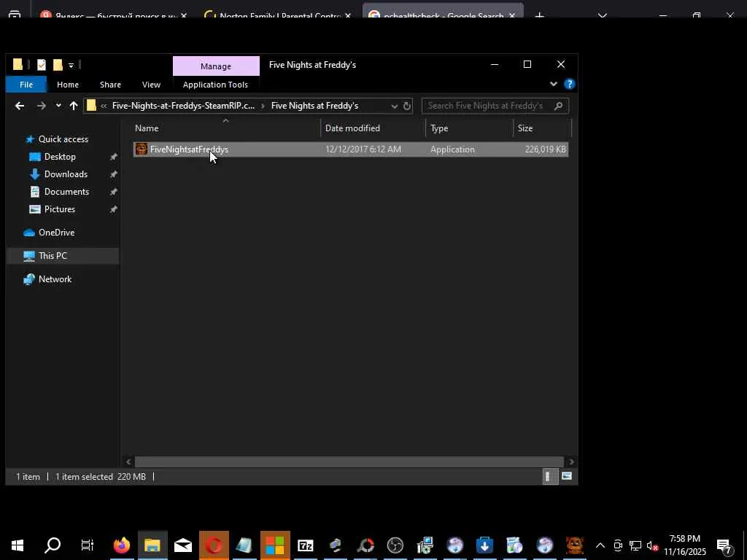
Task: Switch to Opera browser on the taskbar
Action: (x=214, y=545)
